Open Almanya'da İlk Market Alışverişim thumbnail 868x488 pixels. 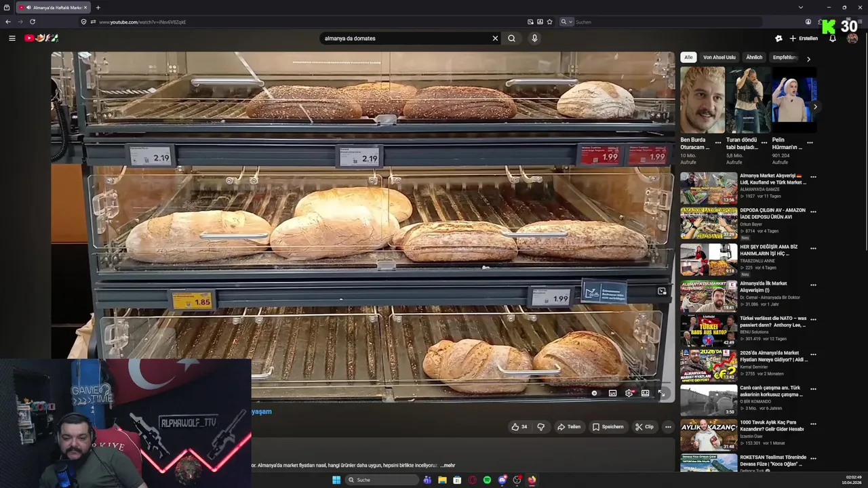[x=709, y=296]
